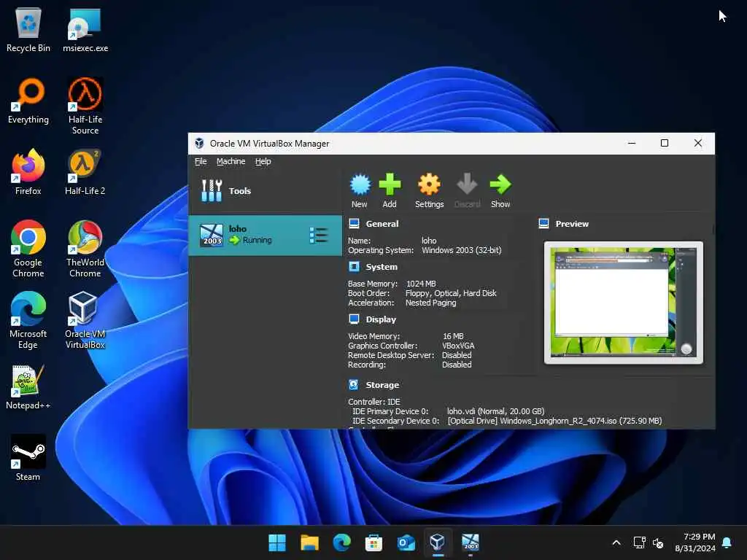Click the General section title
The width and height of the screenshot is (747, 560).
pos(382,224)
